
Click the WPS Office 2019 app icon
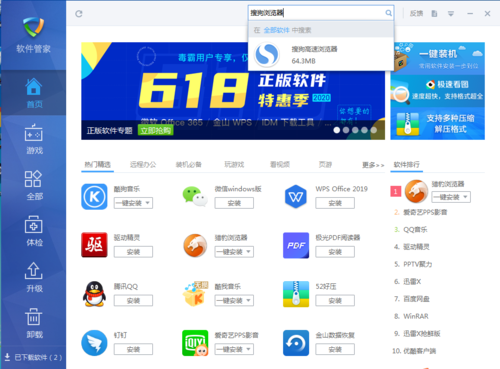pos(296,197)
